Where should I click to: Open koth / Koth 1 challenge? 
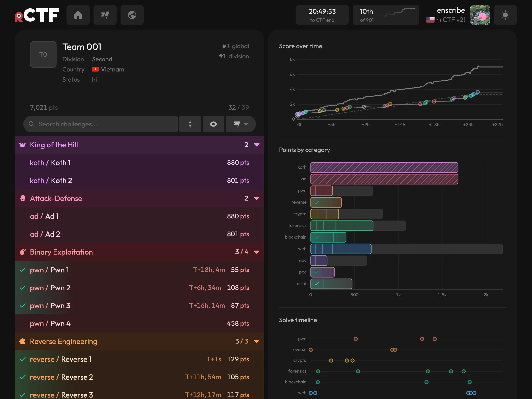[x=139, y=163]
